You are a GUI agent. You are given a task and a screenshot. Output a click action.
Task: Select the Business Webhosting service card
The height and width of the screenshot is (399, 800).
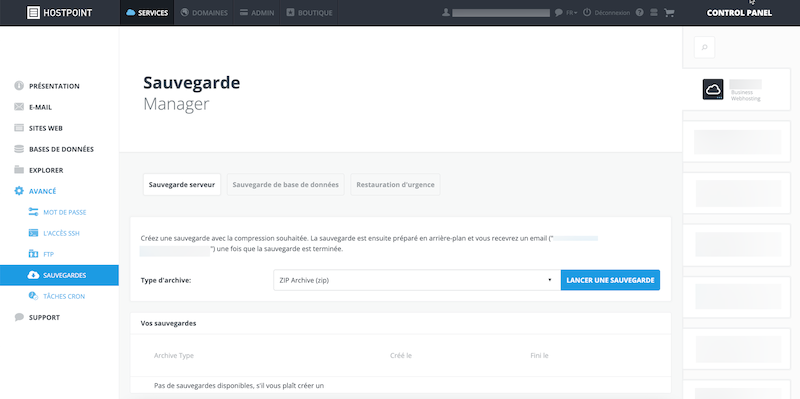point(736,90)
